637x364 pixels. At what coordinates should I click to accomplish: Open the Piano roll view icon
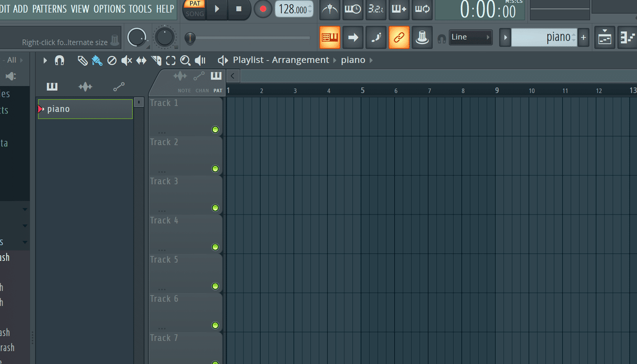point(627,37)
